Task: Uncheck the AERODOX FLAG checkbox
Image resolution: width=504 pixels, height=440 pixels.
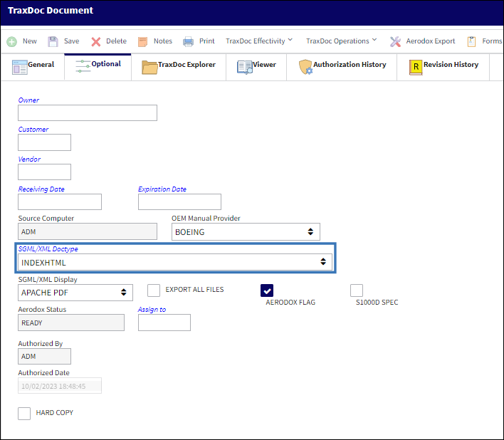Action: coord(267,290)
